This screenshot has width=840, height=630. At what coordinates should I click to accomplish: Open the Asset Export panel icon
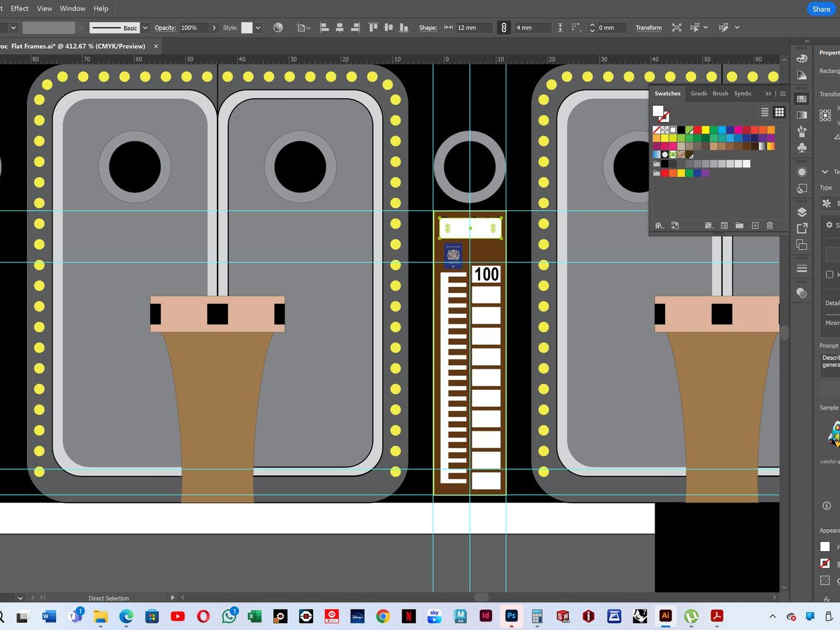pyautogui.click(x=802, y=229)
